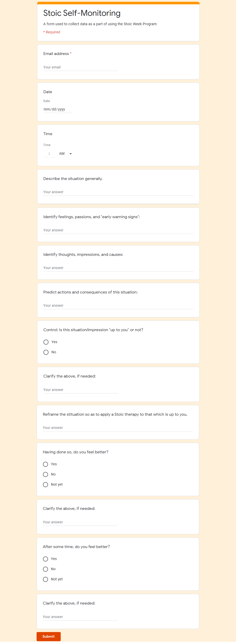Viewport: 236px width, 644px height.
Task: Select No under 'After some time' question
Action: pos(45,569)
